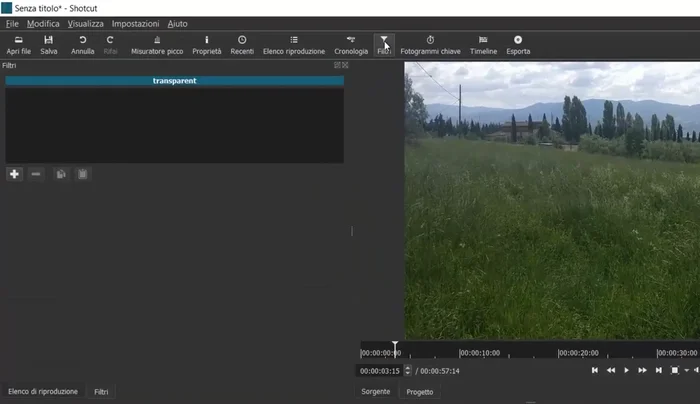
Task: Expand the player zoom dropdown arrow
Action: click(686, 370)
